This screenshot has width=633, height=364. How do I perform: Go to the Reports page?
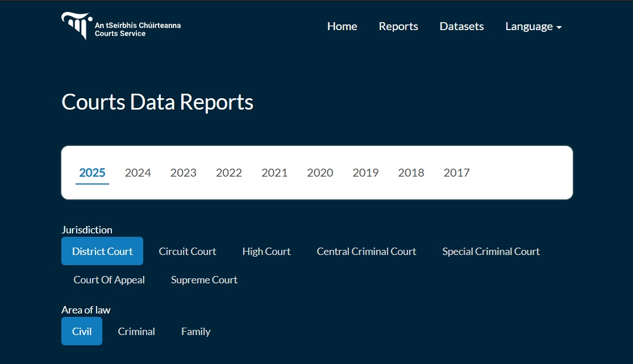(398, 26)
